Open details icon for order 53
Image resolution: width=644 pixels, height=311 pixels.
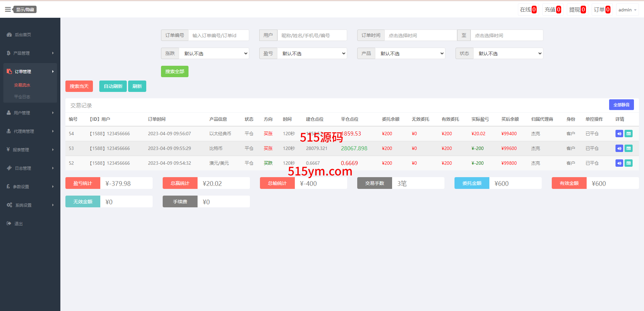coord(629,148)
